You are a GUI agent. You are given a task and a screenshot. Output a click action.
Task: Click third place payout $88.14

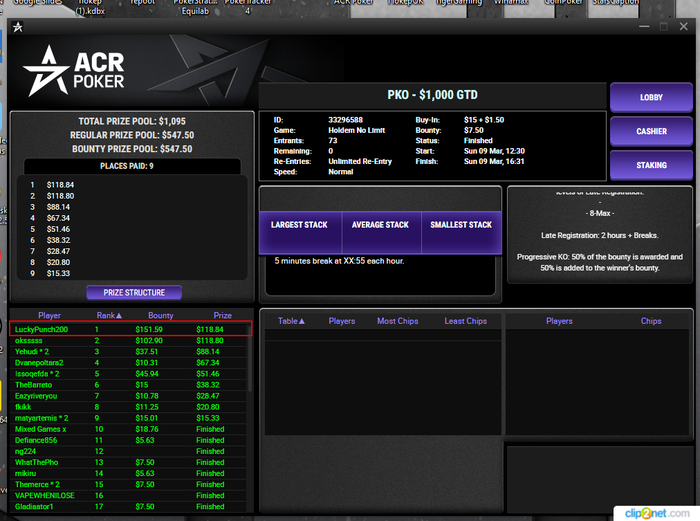[58, 207]
